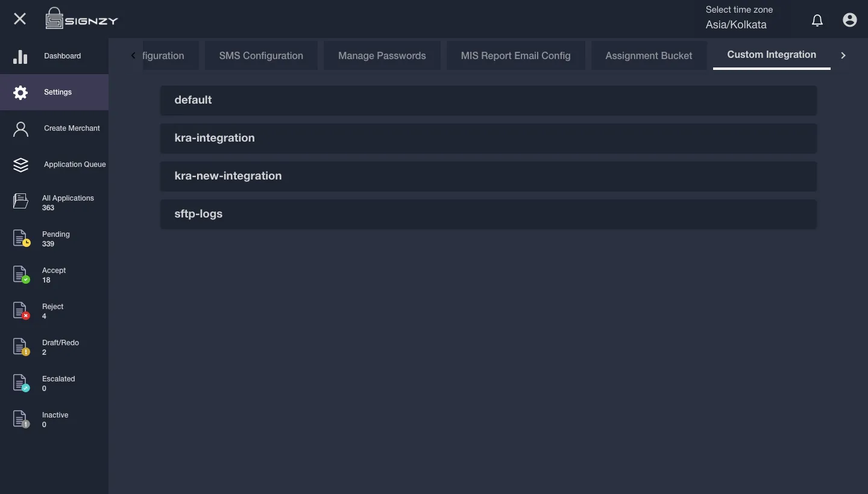Switch to the Manage Passwords tab
868x494 pixels.
point(382,55)
